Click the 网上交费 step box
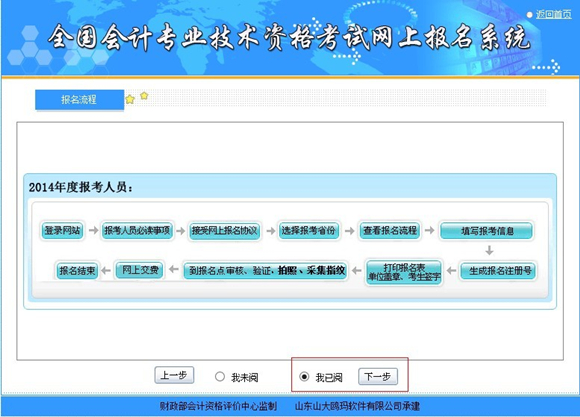Image resolution: width=580 pixels, height=417 pixels. coord(139,270)
